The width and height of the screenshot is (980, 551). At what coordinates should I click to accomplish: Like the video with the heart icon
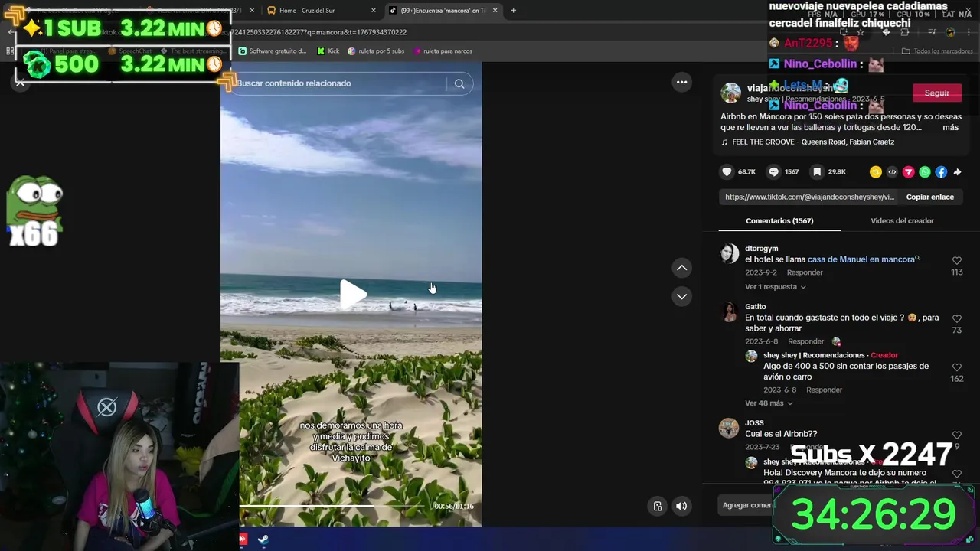[x=727, y=172]
